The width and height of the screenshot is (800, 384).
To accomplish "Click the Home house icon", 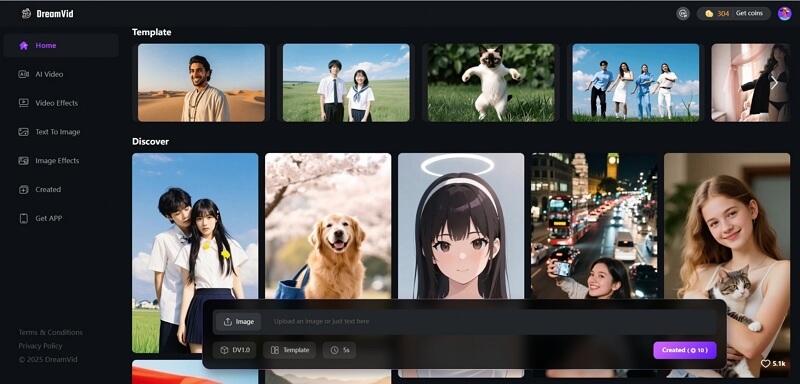I will coord(23,45).
